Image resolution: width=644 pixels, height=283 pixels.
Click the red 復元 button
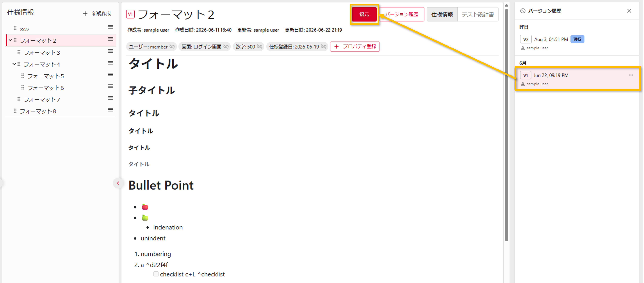[x=364, y=14]
